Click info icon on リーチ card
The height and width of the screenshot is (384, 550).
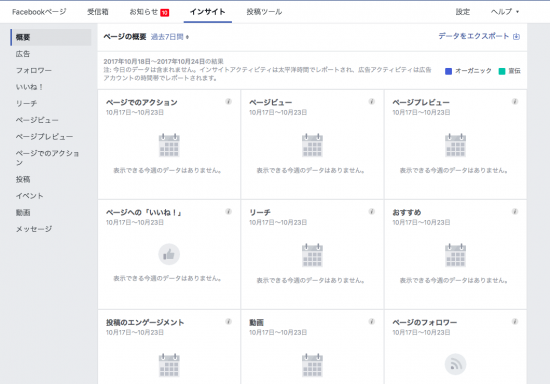[371, 211]
